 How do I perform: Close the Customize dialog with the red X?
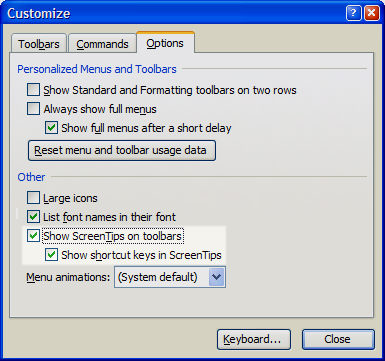(371, 13)
